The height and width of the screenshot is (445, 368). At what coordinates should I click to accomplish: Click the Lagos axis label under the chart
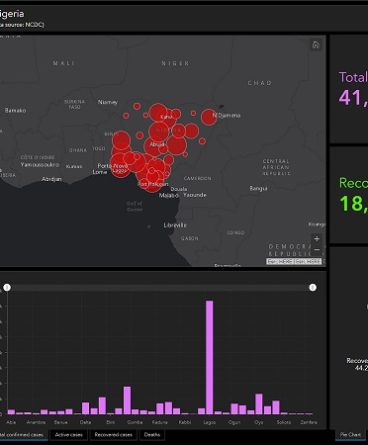(209, 422)
